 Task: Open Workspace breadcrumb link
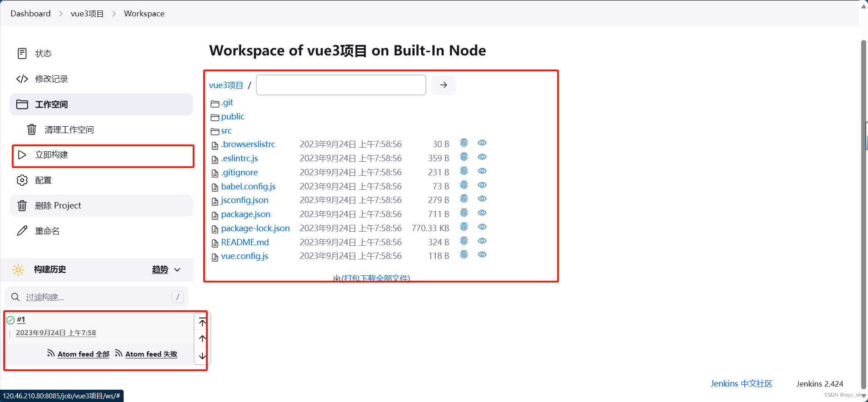[144, 14]
